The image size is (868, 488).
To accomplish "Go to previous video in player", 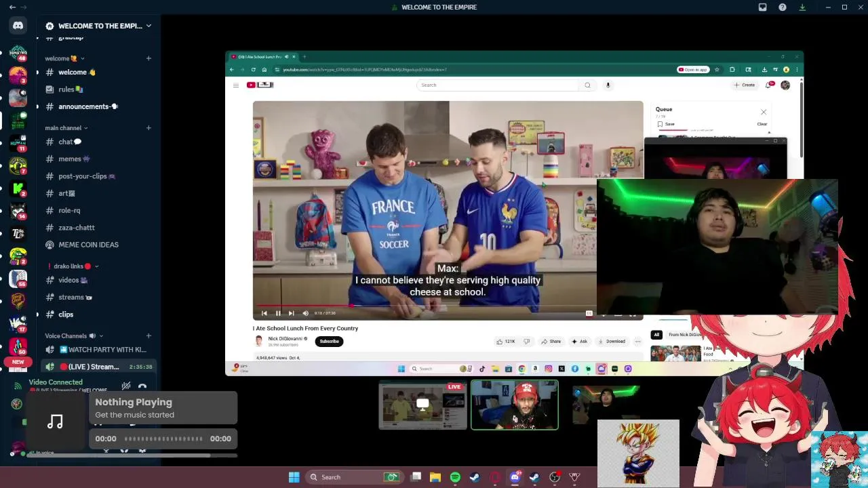I will pos(264,313).
